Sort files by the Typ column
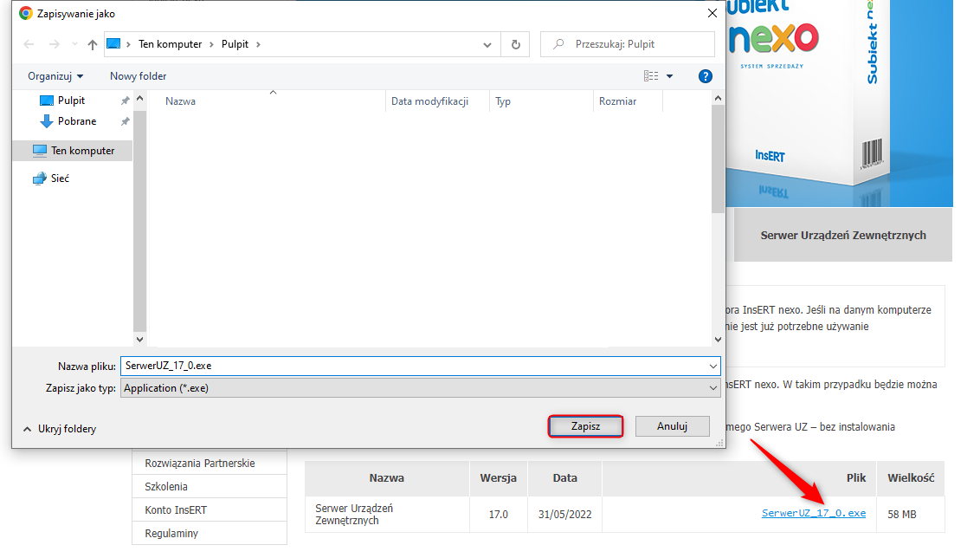Image resolution: width=980 pixels, height=558 pixels. (x=502, y=101)
